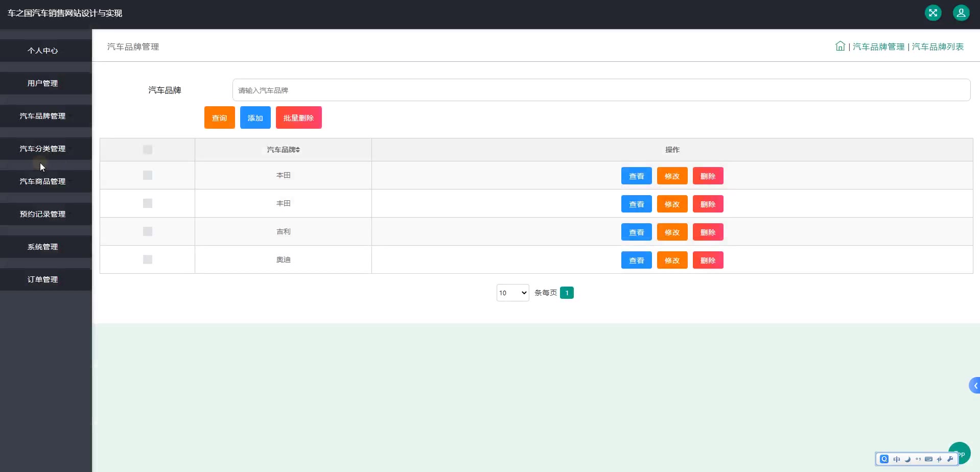
Task: Open 个人中心 in the sidebar
Action: [x=46, y=51]
